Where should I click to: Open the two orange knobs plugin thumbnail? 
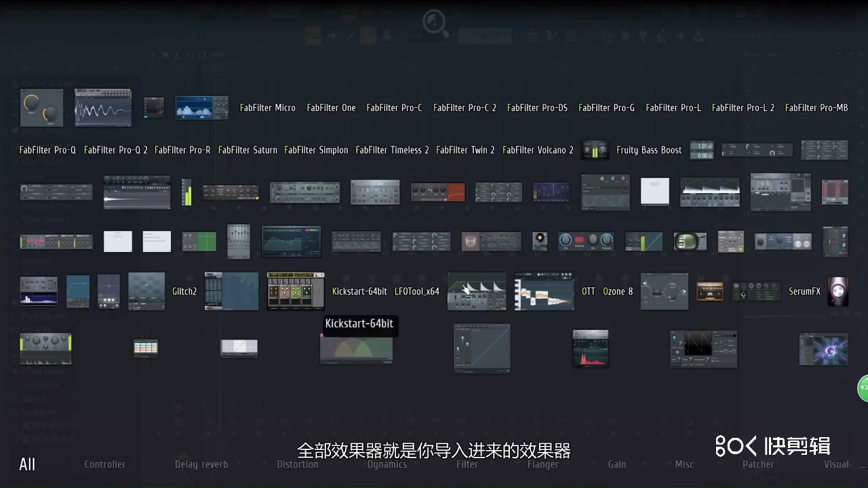click(x=41, y=108)
